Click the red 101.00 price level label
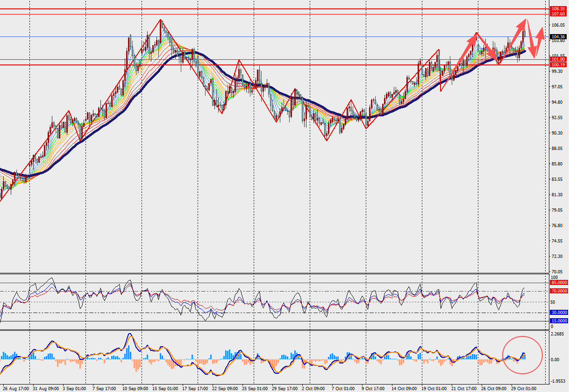The width and height of the screenshot is (569, 392). click(x=559, y=59)
